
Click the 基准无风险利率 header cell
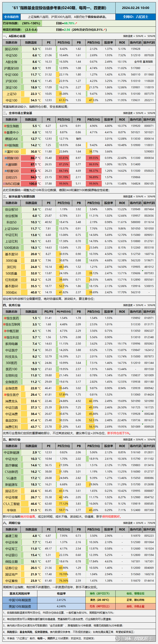(x=20, y=594)
